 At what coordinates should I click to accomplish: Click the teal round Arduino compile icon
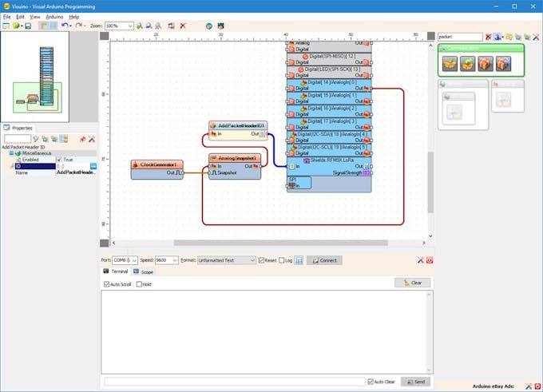point(209,26)
